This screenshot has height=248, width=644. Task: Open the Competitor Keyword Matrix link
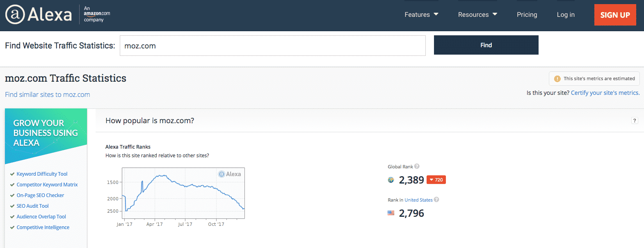[x=47, y=185]
